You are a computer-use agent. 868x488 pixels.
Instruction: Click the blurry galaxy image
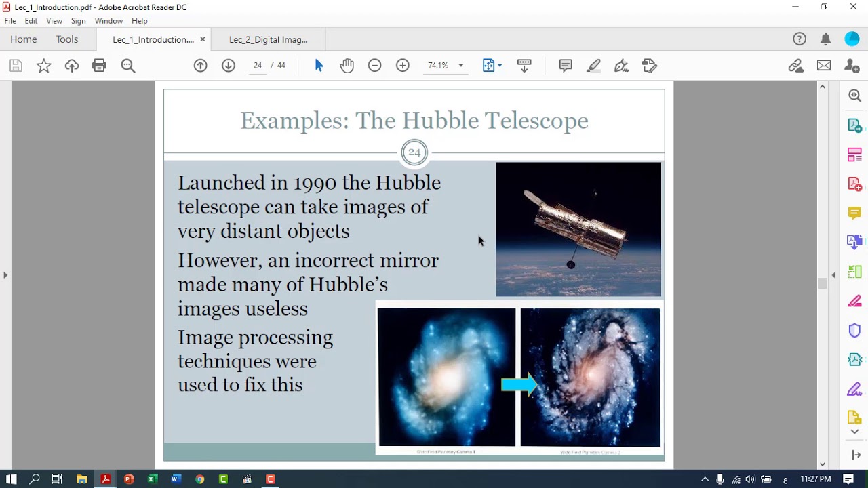[x=446, y=377]
